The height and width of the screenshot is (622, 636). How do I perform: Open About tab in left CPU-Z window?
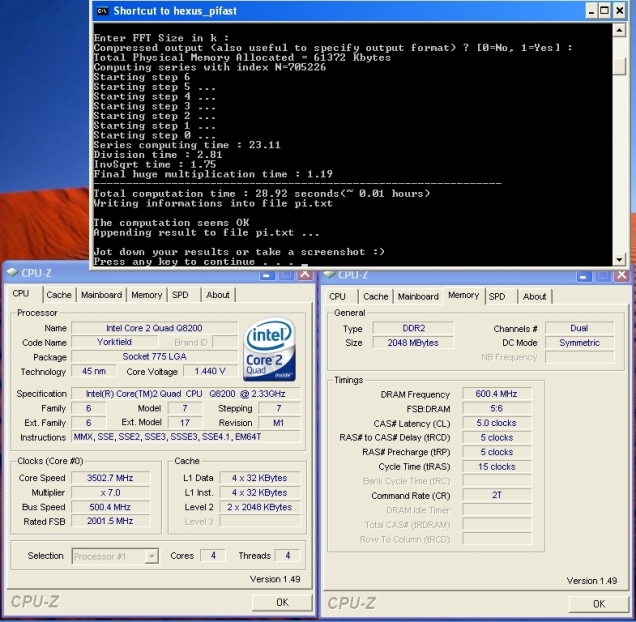[x=218, y=295]
